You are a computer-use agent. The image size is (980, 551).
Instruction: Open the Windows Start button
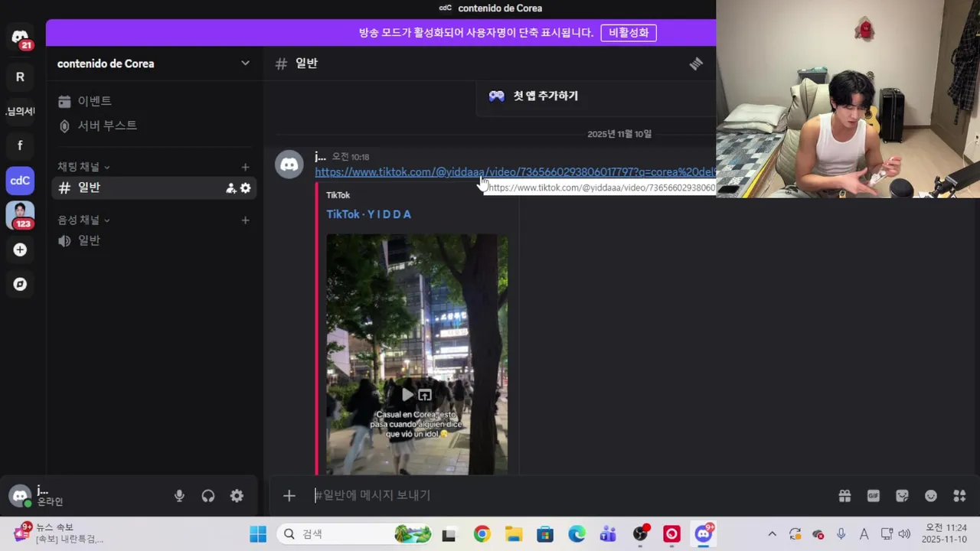(x=258, y=534)
